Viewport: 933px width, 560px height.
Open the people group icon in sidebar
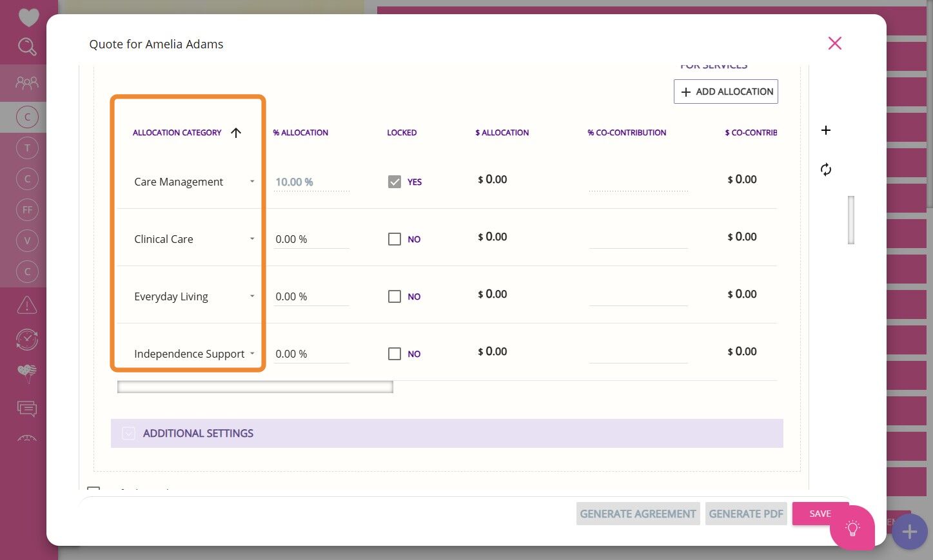click(x=27, y=82)
